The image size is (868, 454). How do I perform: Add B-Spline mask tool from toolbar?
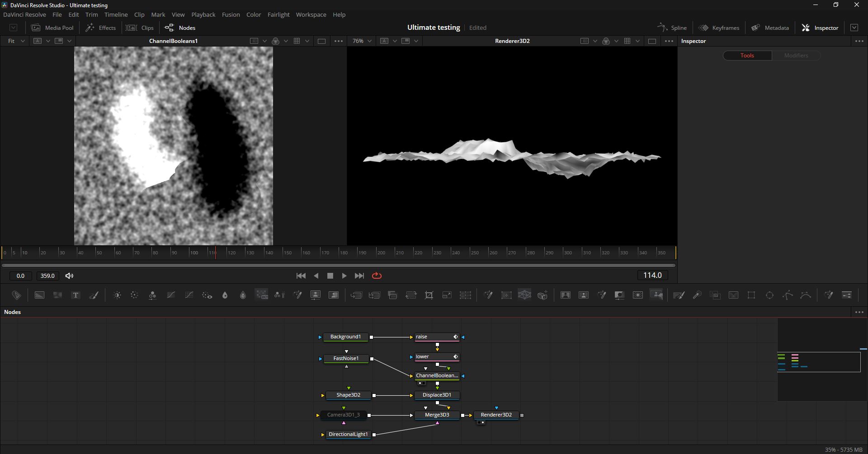pos(806,295)
